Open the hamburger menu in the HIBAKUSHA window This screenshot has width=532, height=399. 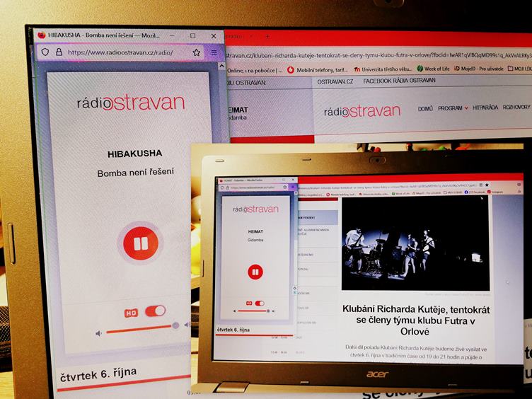pos(214,52)
